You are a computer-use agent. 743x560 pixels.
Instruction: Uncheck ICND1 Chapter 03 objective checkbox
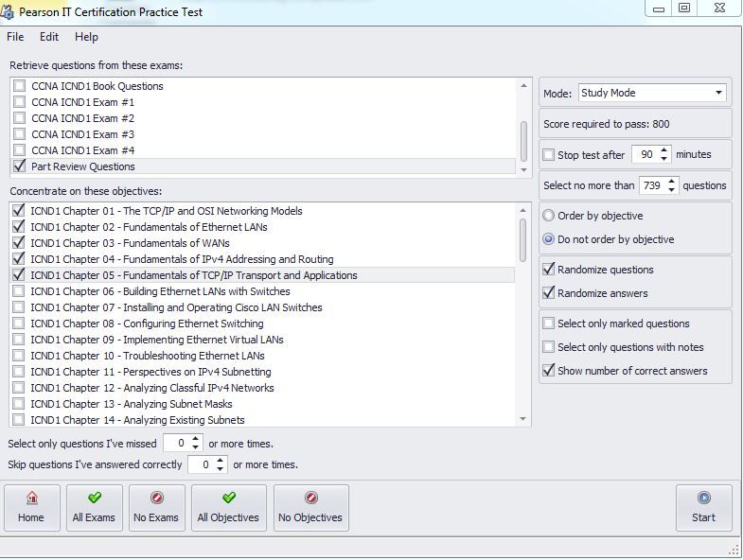pyautogui.click(x=19, y=243)
